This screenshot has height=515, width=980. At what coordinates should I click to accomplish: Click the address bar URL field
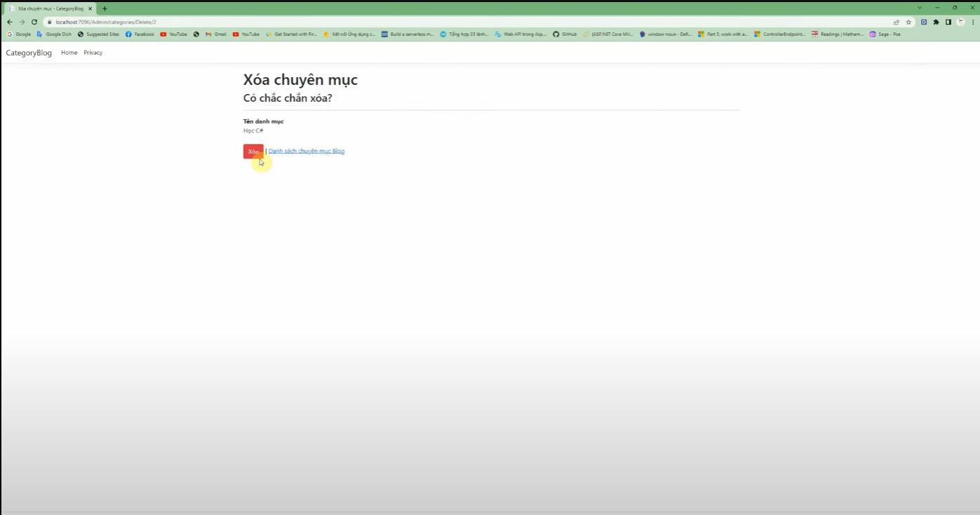click(x=421, y=22)
